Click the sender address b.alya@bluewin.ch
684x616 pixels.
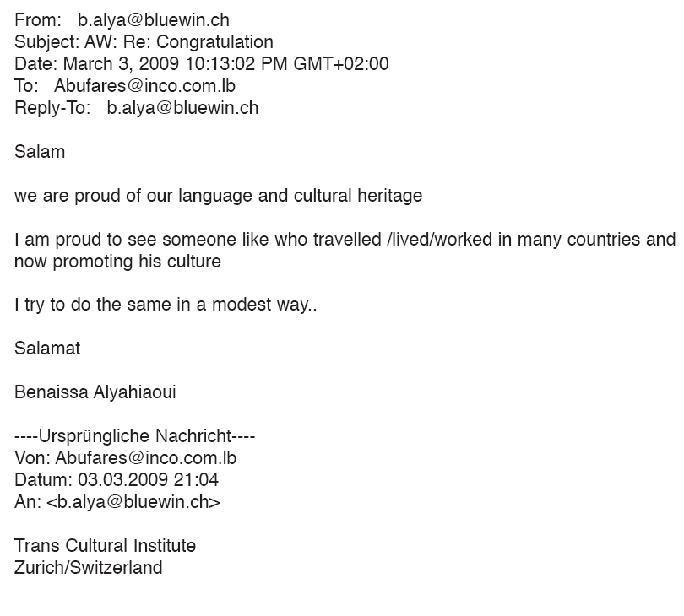(154, 20)
